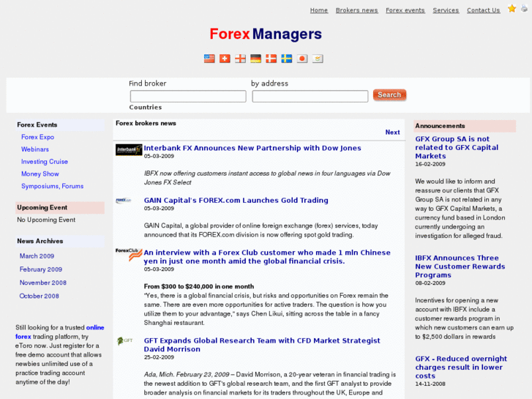
Task: Open the Money Show link
Action: tap(40, 174)
